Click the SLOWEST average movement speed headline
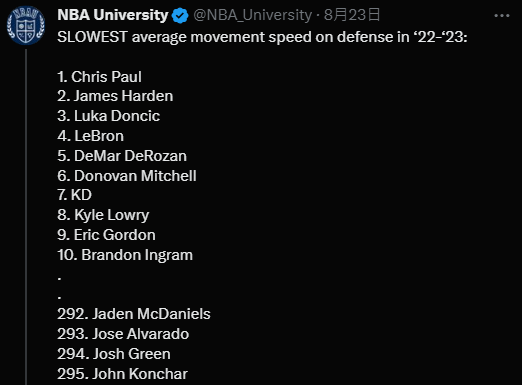 [x=262, y=37]
